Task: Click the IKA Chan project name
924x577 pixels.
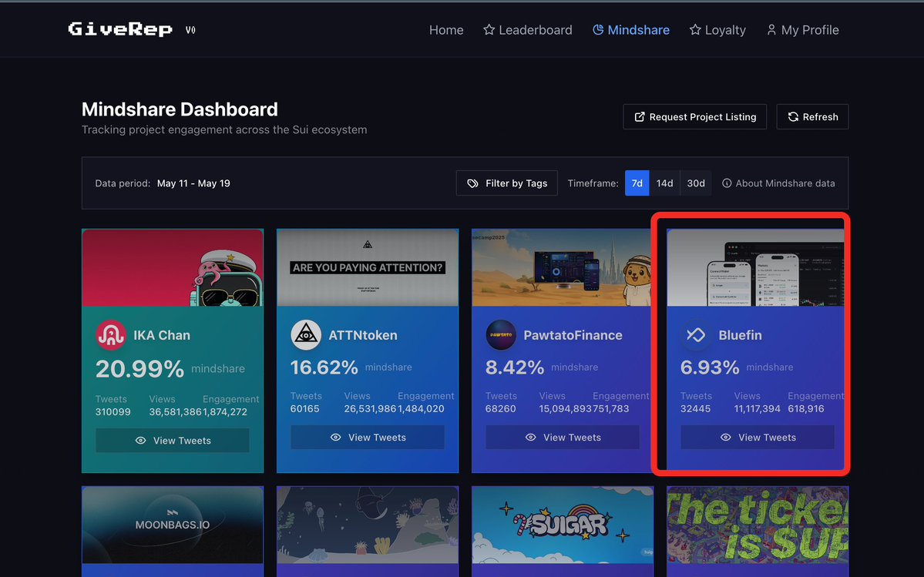Action: point(162,335)
